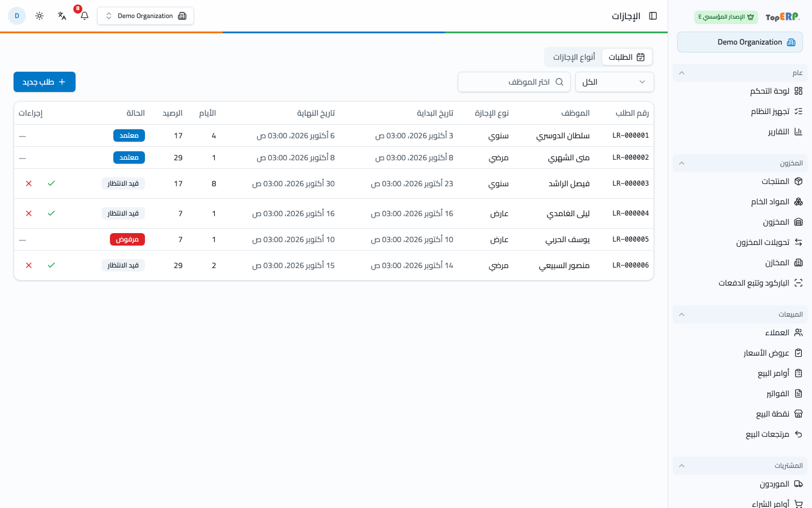Open نقطة البيع point of sale

[x=740, y=414]
